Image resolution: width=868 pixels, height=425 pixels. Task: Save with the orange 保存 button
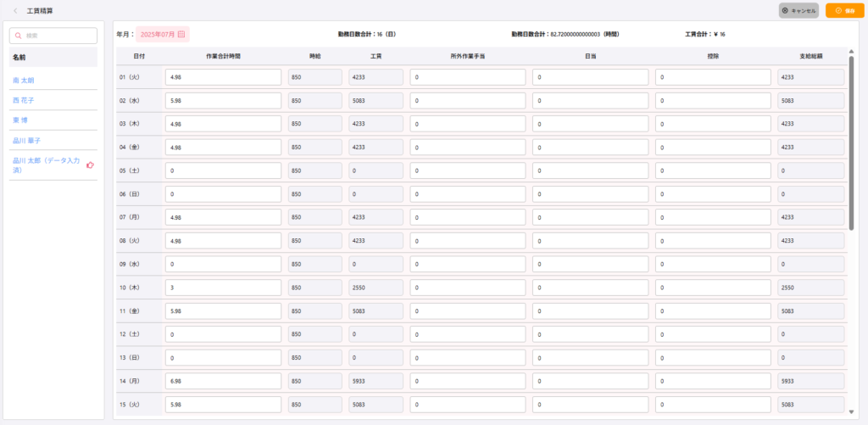845,10
